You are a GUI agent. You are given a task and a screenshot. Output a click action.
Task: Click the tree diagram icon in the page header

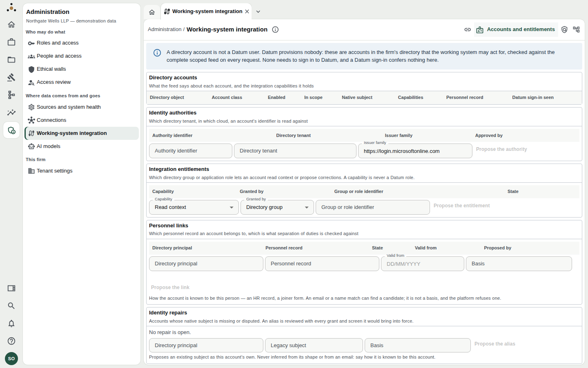pyautogui.click(x=576, y=29)
